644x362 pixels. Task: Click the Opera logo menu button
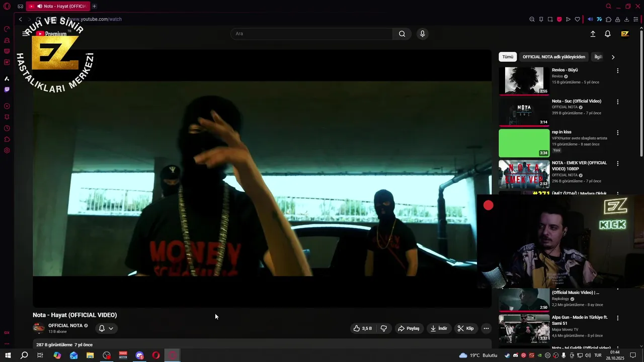point(7,7)
